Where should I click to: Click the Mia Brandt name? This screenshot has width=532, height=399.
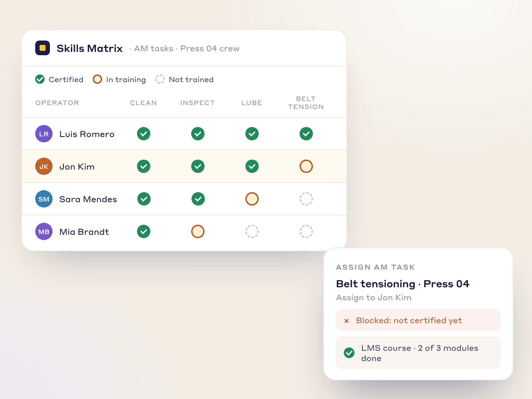pos(84,232)
